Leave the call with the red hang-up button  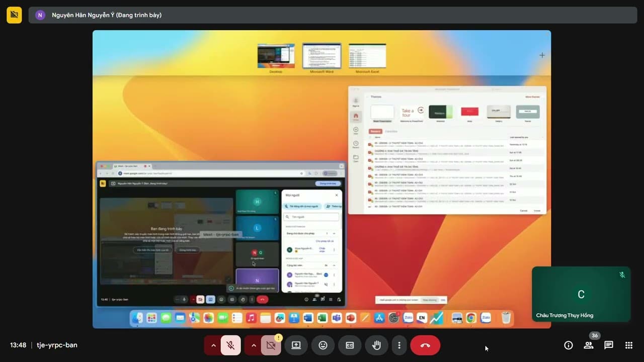click(x=425, y=345)
